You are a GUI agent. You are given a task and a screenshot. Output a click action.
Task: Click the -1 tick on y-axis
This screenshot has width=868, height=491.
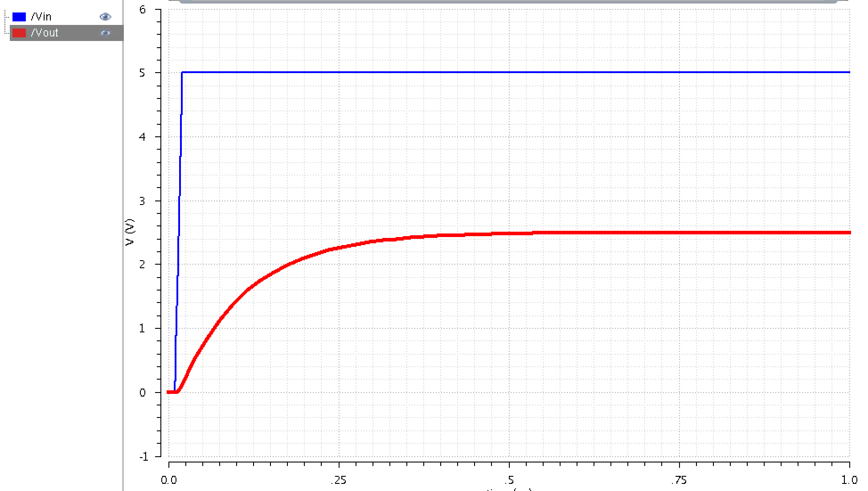[x=143, y=457]
